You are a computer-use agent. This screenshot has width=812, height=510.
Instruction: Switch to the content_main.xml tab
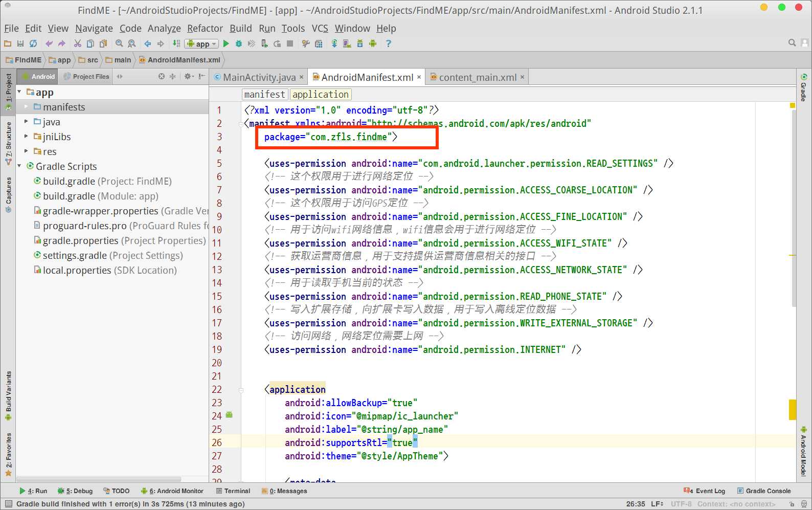[478, 77]
